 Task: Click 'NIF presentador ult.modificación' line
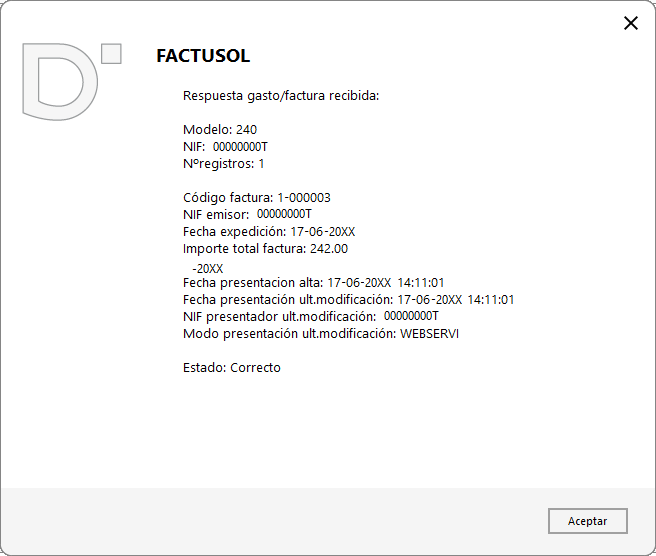pos(310,316)
